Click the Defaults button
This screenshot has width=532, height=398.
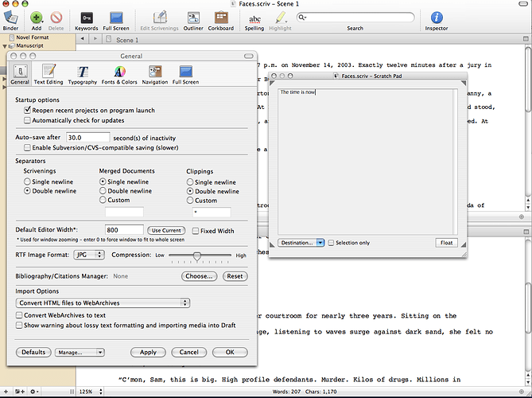pyautogui.click(x=33, y=352)
